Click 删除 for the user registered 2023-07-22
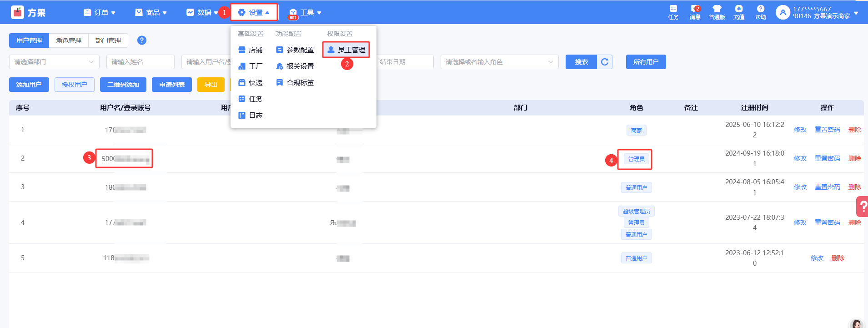 click(855, 222)
